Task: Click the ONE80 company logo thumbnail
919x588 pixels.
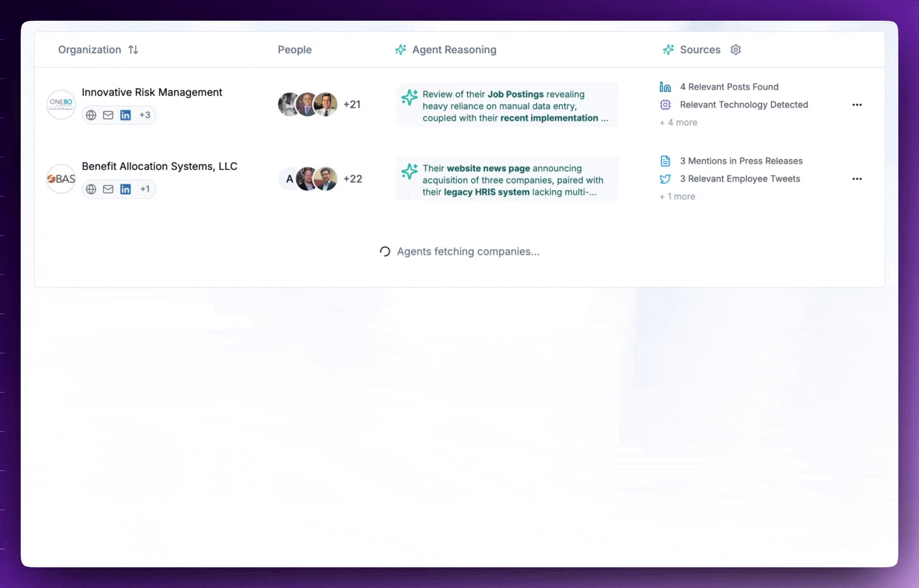Action: [x=61, y=105]
